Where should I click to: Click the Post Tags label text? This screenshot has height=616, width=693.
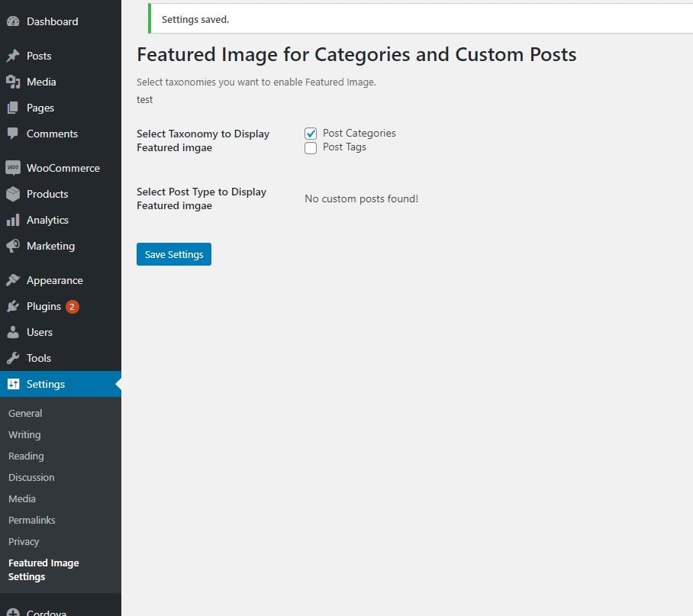point(345,147)
